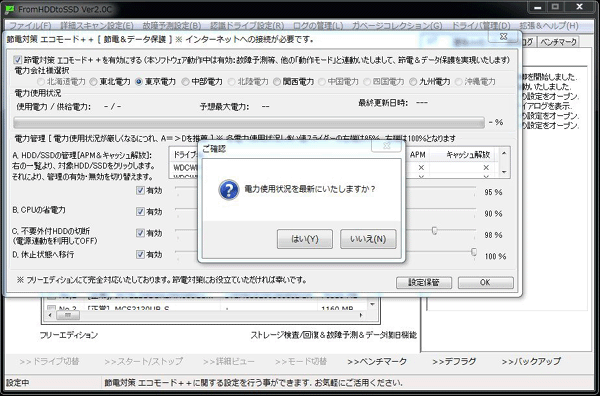600x396 pixels.
Task: Open the 認識ドライブ設定(R) menu
Action: [x=247, y=26]
